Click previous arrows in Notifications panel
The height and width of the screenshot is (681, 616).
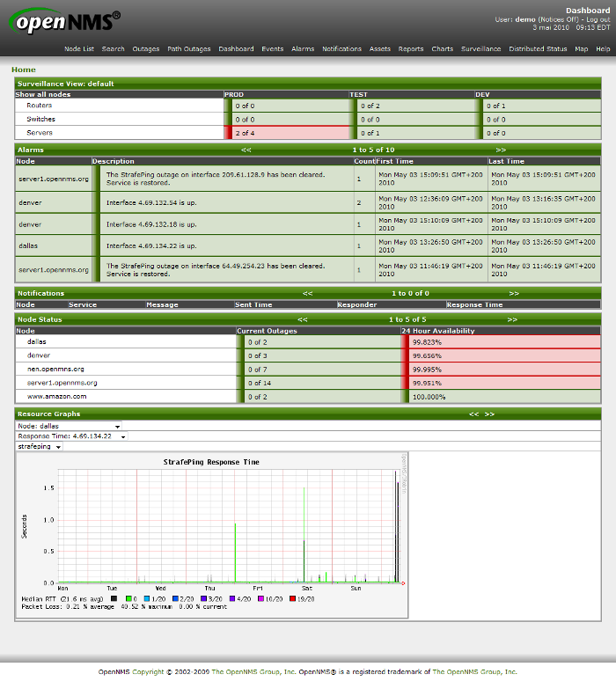pos(307,293)
